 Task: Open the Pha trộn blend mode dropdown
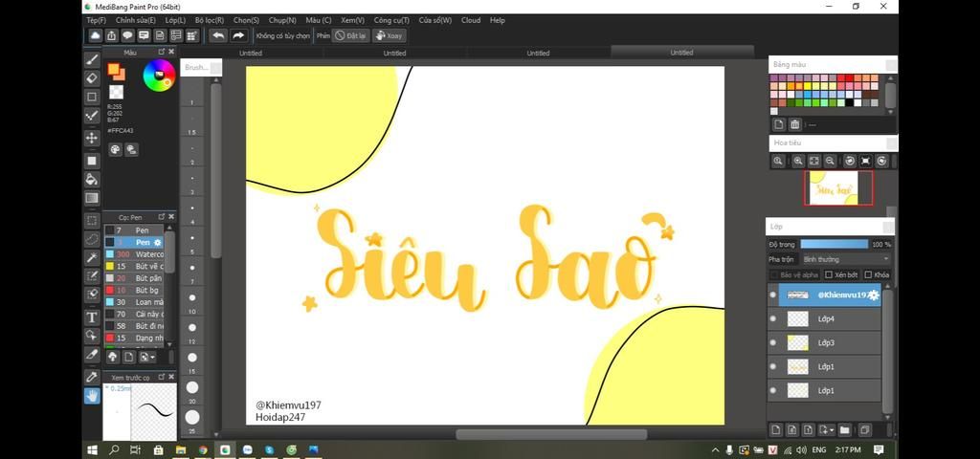tap(846, 259)
